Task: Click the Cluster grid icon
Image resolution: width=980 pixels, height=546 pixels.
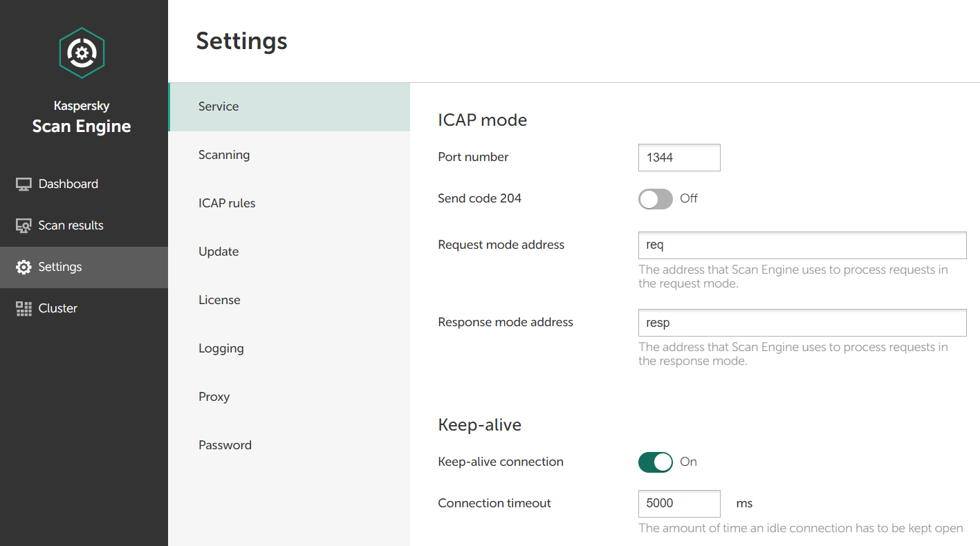Action: coord(24,309)
